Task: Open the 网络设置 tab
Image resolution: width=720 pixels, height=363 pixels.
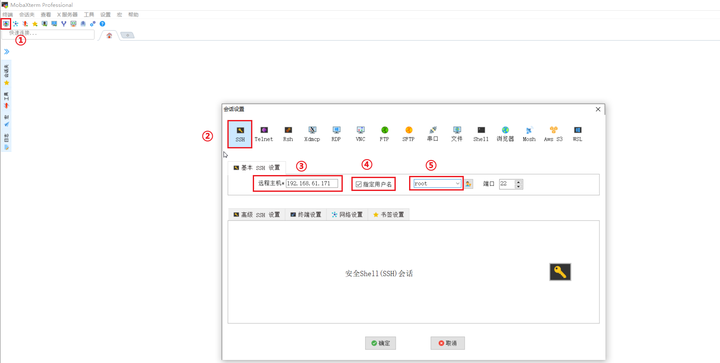Action: [x=347, y=214]
